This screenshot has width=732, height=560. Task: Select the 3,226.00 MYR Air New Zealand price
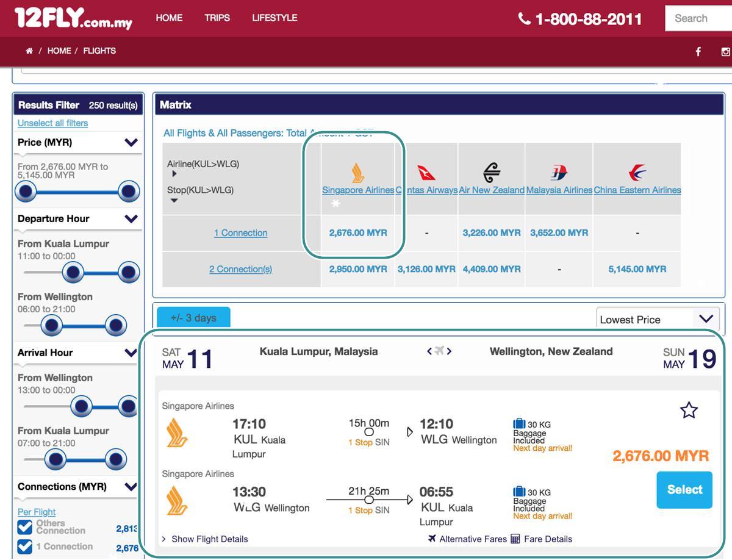point(492,232)
